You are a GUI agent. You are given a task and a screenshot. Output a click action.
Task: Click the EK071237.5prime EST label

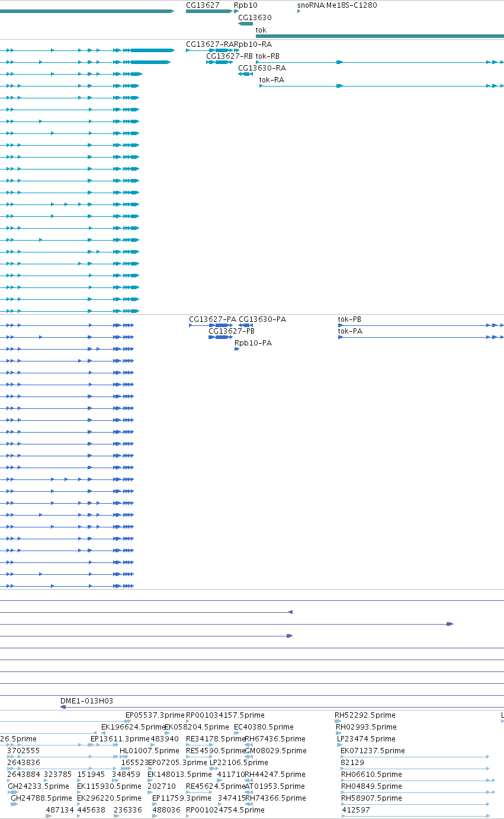coord(373,750)
